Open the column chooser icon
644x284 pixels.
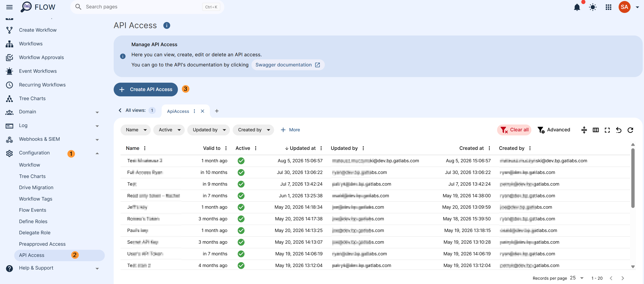point(596,130)
